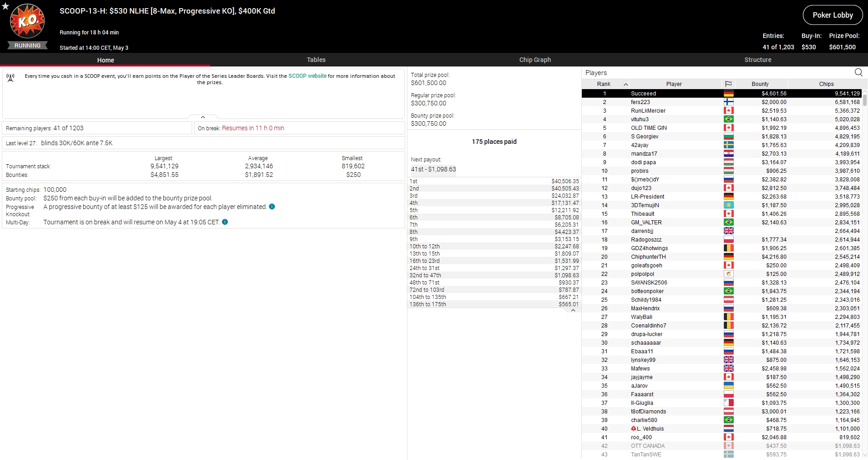The width and height of the screenshot is (868, 460).
Task: Select player GM_VALTER
Action: tap(722, 223)
